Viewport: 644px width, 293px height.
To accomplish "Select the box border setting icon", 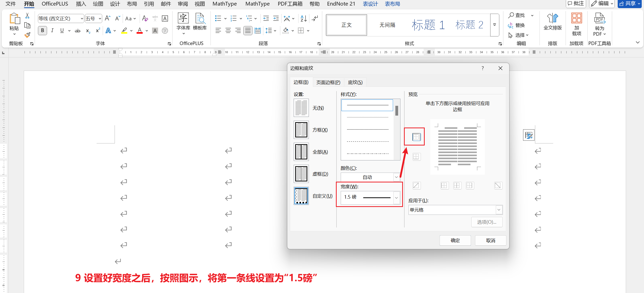I will 301,130.
